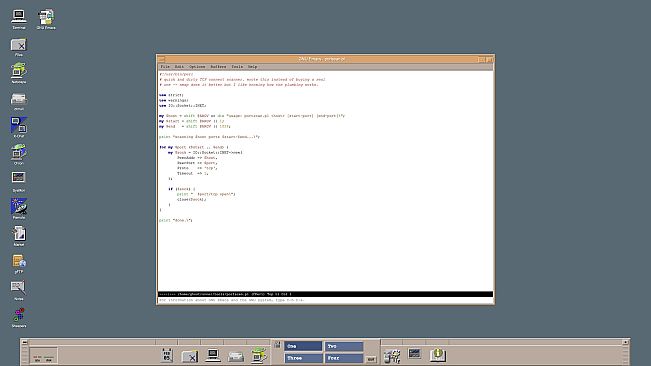Expand subpanel above front panel Netscape icon
The height and width of the screenshot is (366, 651).
(258, 342)
